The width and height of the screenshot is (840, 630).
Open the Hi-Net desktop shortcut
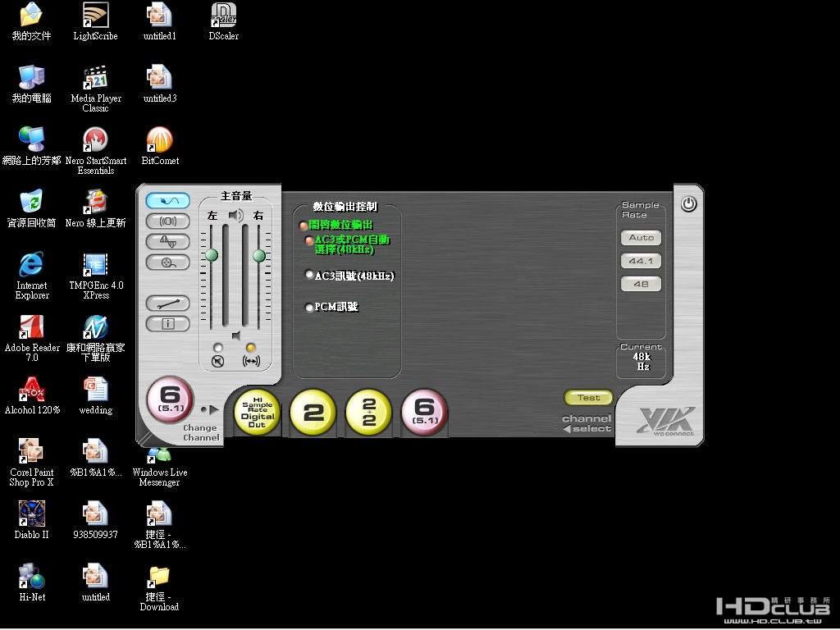pos(32,582)
